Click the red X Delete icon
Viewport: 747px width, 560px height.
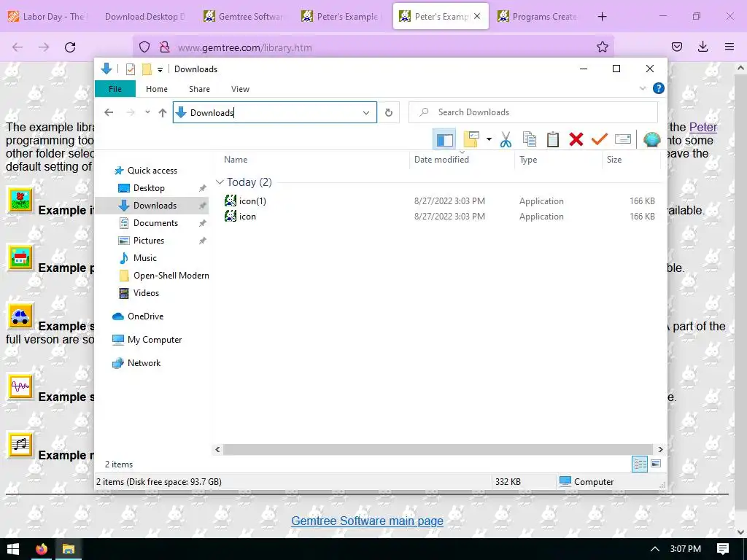pos(576,139)
